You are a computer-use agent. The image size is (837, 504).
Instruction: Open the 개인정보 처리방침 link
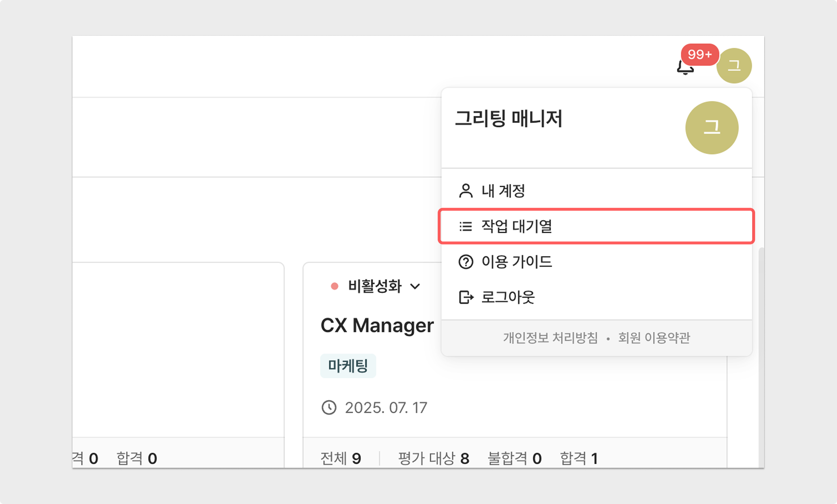click(550, 338)
